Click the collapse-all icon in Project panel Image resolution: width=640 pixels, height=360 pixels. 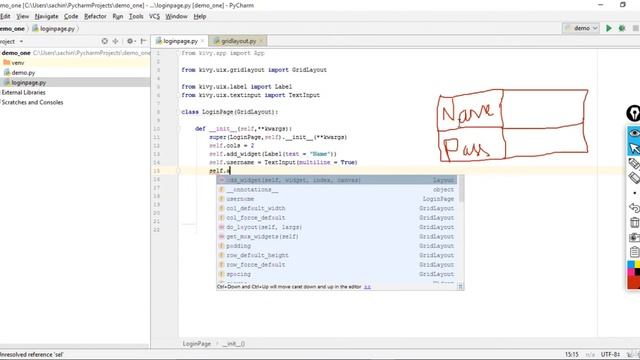(116, 41)
